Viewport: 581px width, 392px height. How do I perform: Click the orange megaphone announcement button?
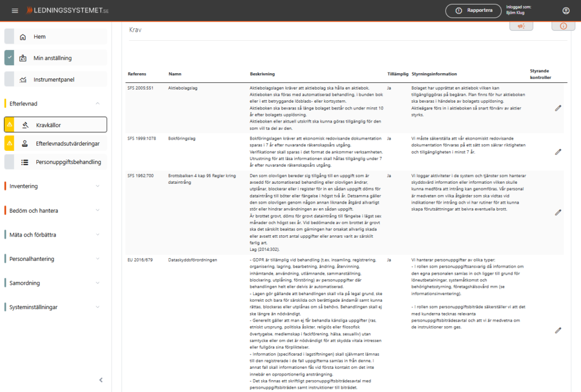pos(521,26)
